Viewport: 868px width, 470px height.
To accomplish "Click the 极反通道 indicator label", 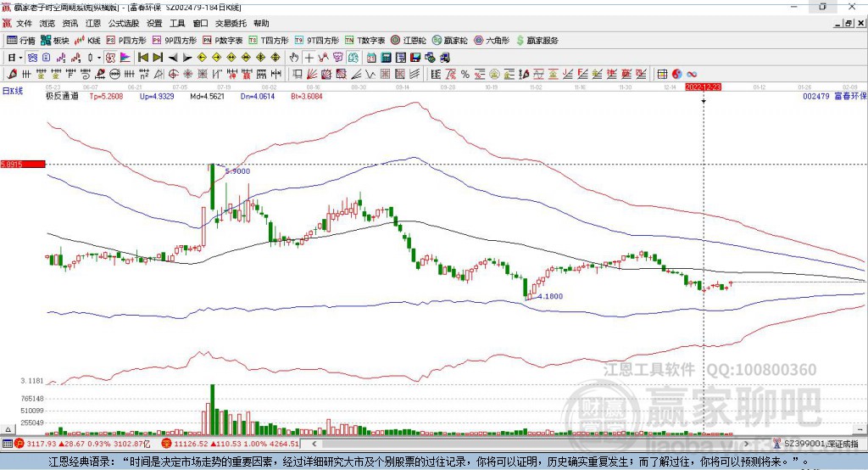I will [62, 97].
